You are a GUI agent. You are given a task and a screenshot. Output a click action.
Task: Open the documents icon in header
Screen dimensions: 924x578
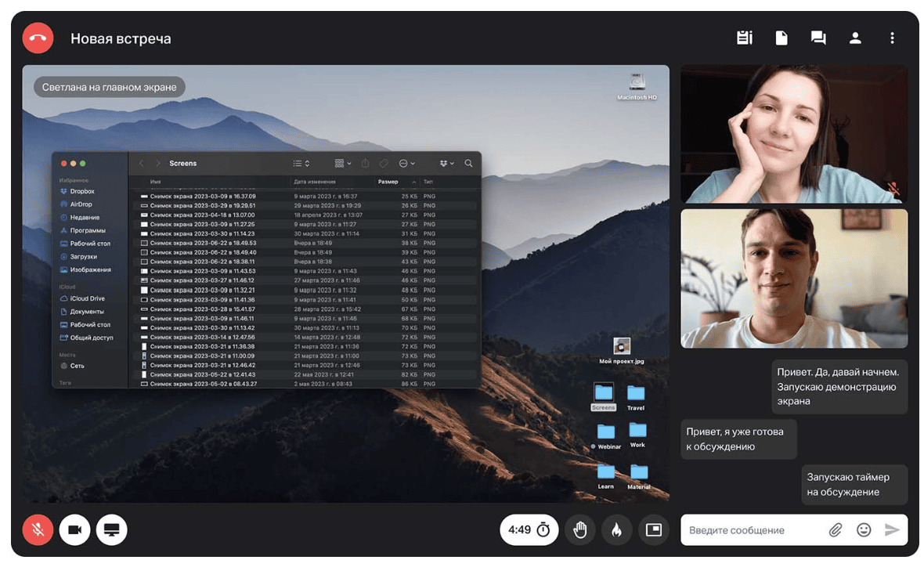click(x=781, y=38)
